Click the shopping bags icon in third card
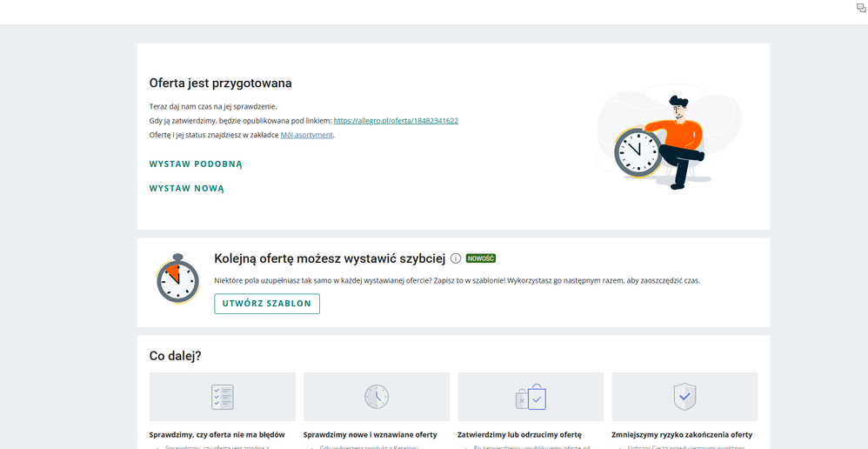The width and height of the screenshot is (868, 449). point(531,397)
